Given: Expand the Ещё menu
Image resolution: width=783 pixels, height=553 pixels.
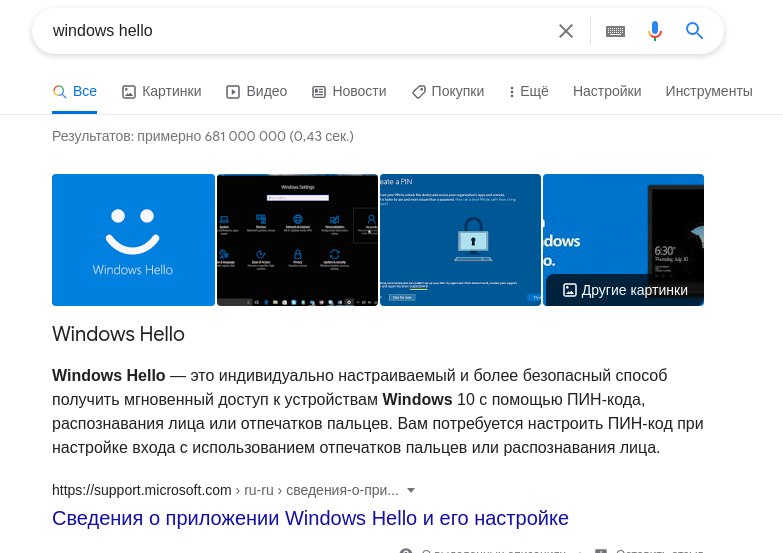Looking at the screenshot, I should coord(528,91).
